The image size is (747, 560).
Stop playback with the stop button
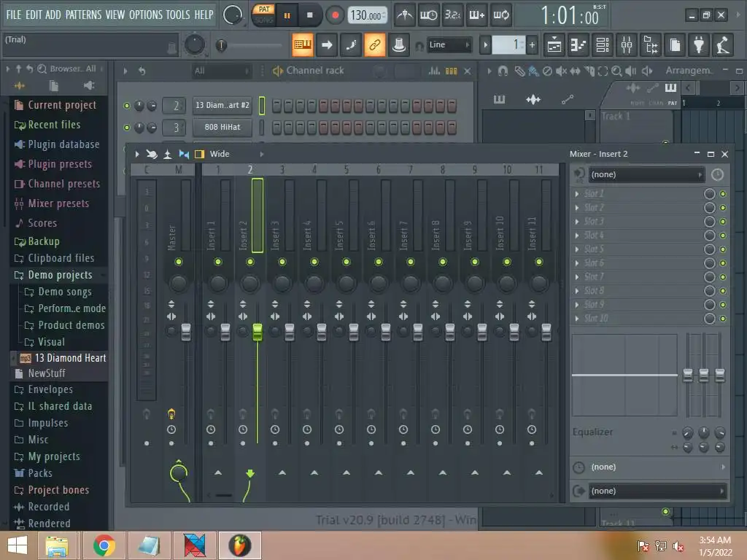tap(309, 15)
